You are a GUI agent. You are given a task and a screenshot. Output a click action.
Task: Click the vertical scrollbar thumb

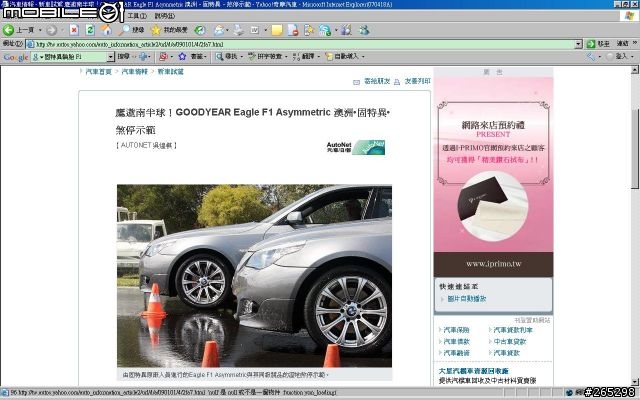635,147
